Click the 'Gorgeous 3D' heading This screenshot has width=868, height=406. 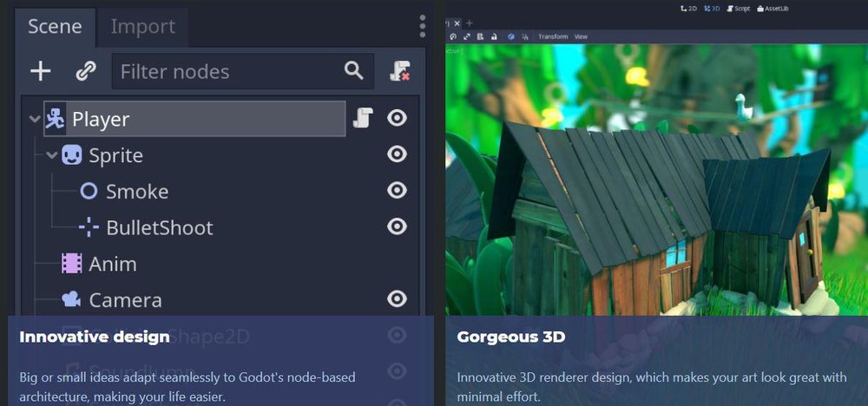pyautogui.click(x=511, y=337)
